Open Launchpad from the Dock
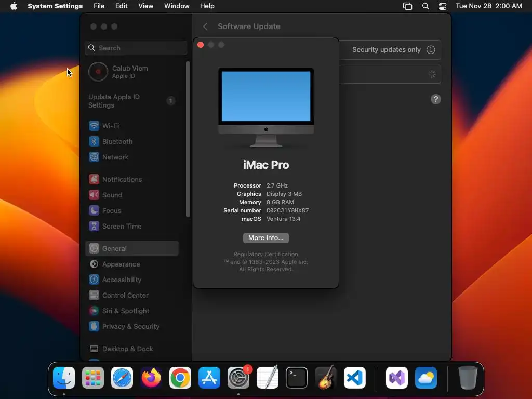 (93, 378)
